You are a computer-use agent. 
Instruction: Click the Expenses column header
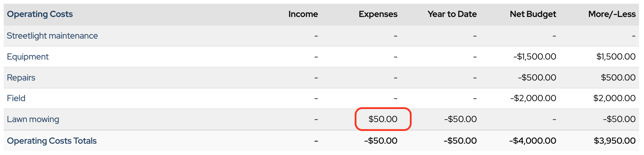[x=378, y=14]
